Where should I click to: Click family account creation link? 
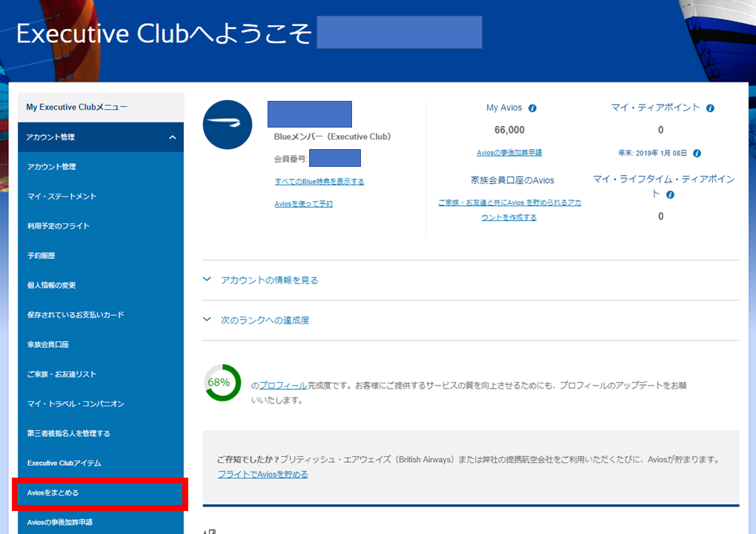[x=509, y=210]
